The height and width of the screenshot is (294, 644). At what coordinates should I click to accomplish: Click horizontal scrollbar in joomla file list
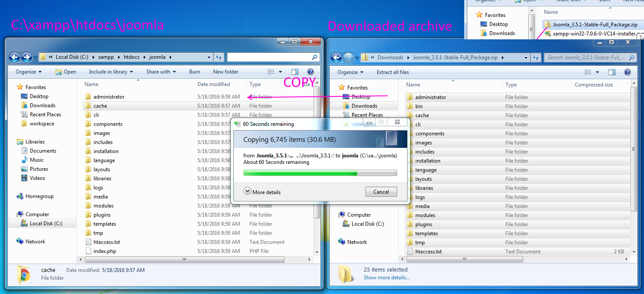(x=184, y=259)
